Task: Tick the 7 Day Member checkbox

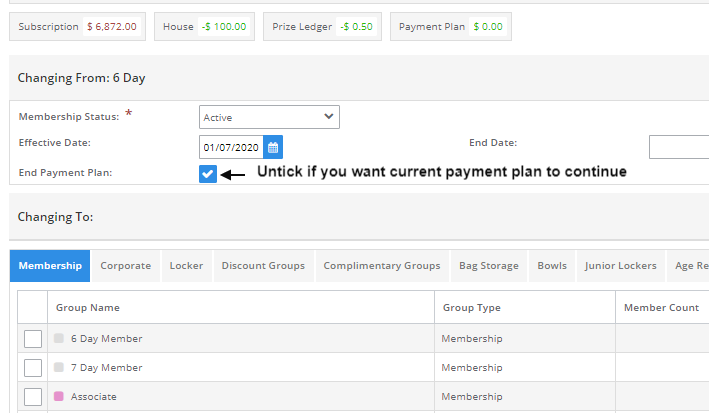Action: pos(33,368)
